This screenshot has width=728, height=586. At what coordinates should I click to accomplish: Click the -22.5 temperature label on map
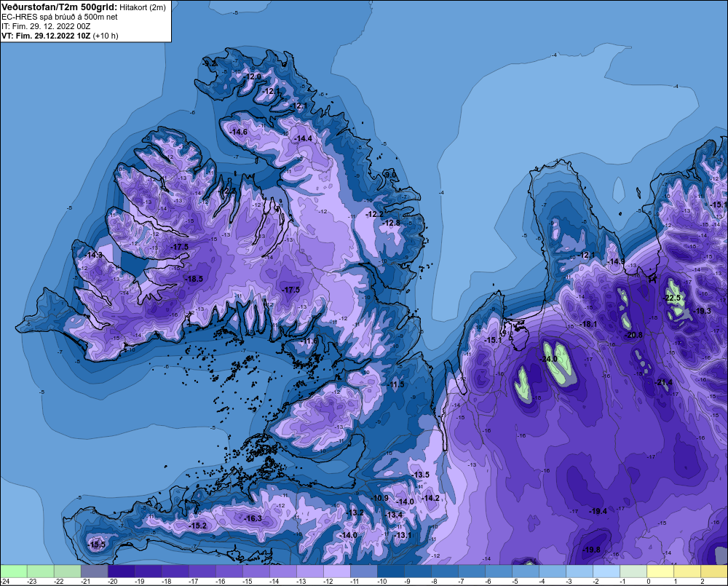672,298
